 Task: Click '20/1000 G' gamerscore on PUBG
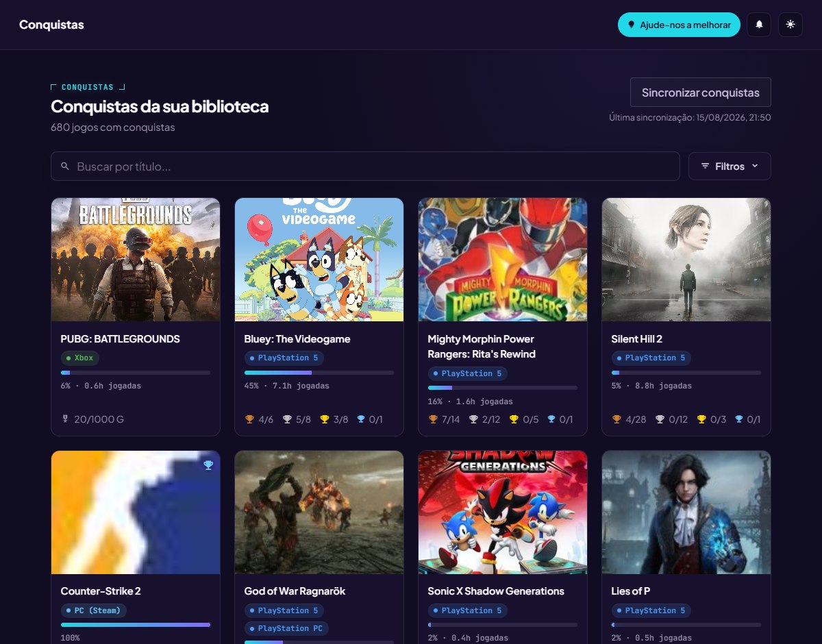coord(99,419)
